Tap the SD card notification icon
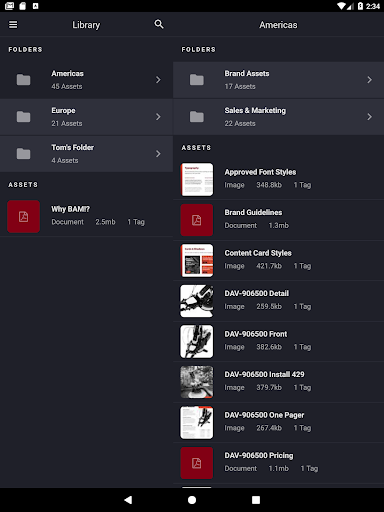The height and width of the screenshot is (512, 384). point(23,6)
